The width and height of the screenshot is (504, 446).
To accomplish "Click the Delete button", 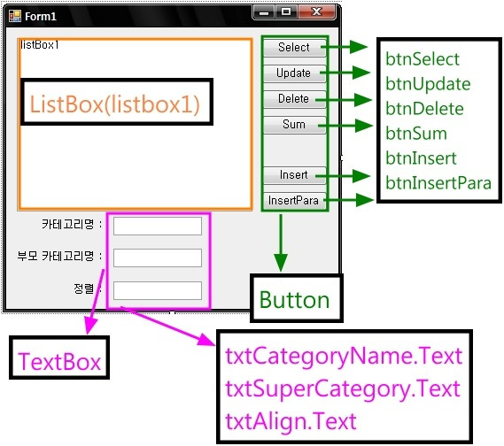I will (294, 98).
